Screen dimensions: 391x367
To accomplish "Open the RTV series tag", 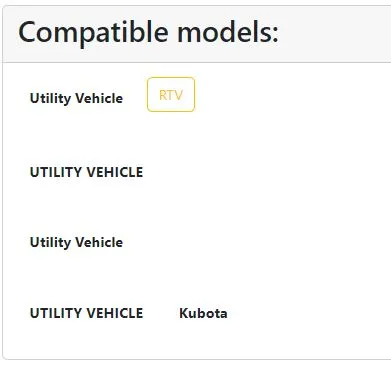I will [171, 94].
